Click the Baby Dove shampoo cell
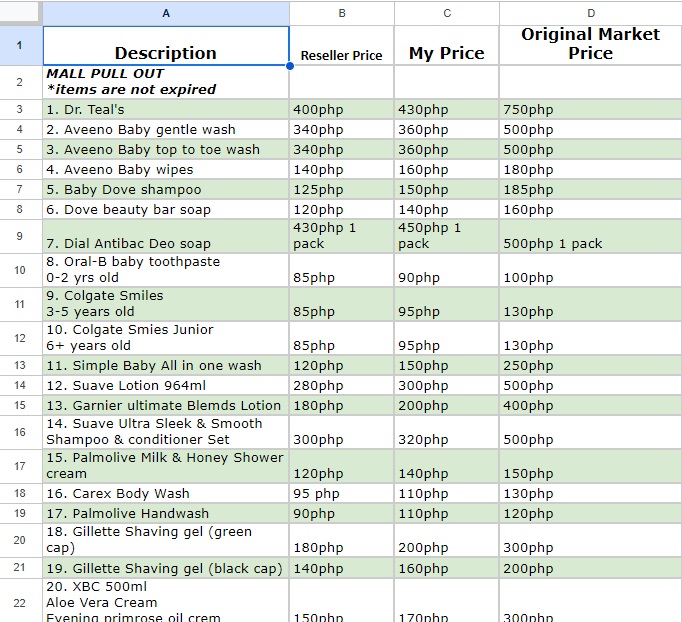The width and height of the screenshot is (682, 622). [166, 190]
